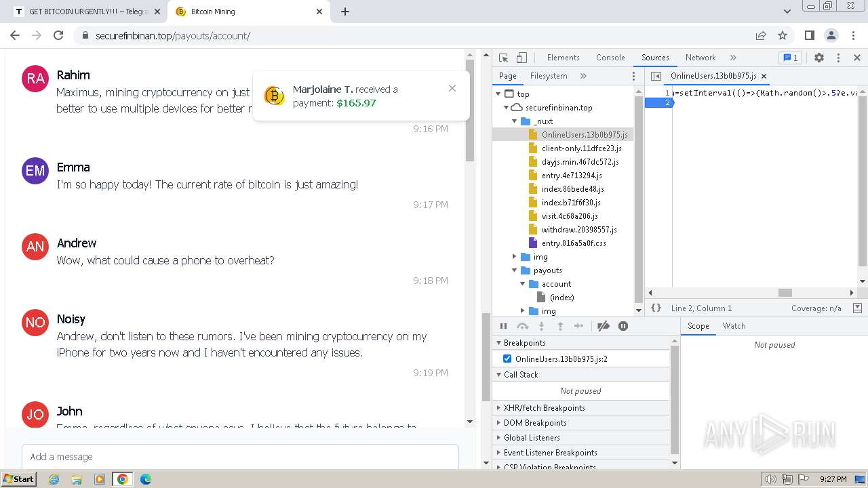Collapse the payouts folder

[x=514, y=270]
